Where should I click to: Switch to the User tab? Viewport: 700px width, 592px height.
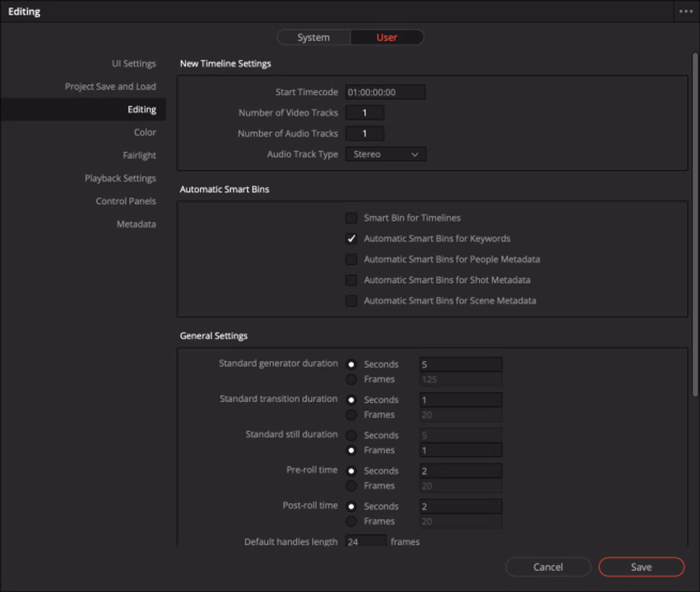(x=387, y=37)
